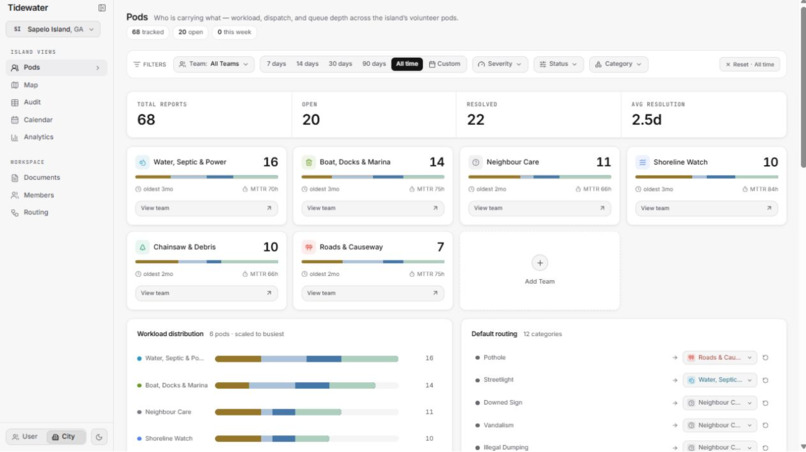Select the 90 days range
The image size is (806, 452).
click(x=374, y=64)
